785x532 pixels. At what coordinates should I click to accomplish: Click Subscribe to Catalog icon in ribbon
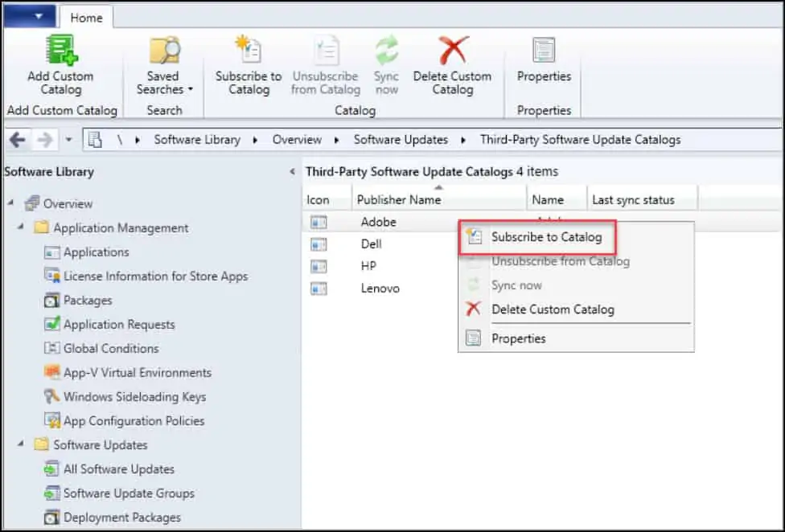[x=249, y=49]
